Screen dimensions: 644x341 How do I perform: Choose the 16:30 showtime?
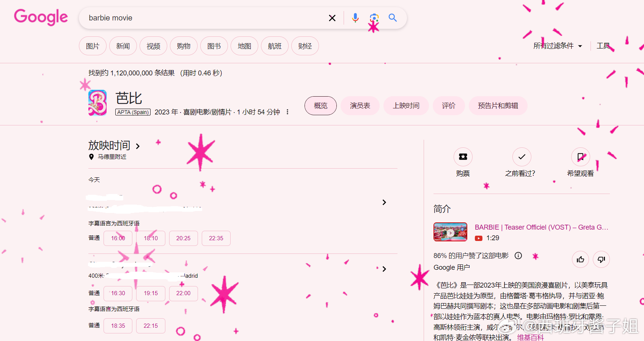[118, 293]
